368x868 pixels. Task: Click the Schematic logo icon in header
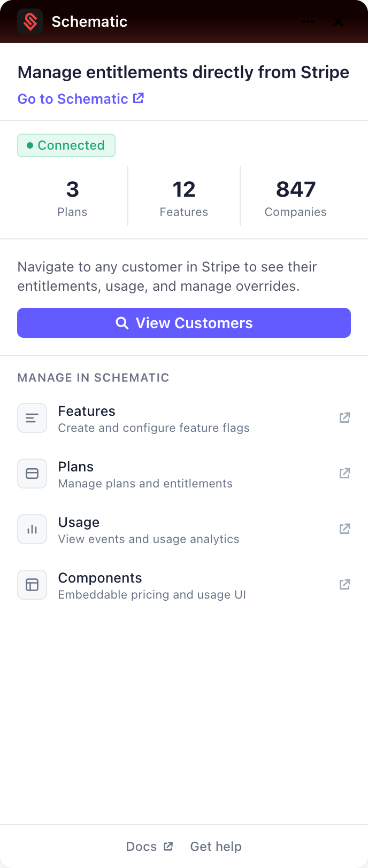(30, 21)
